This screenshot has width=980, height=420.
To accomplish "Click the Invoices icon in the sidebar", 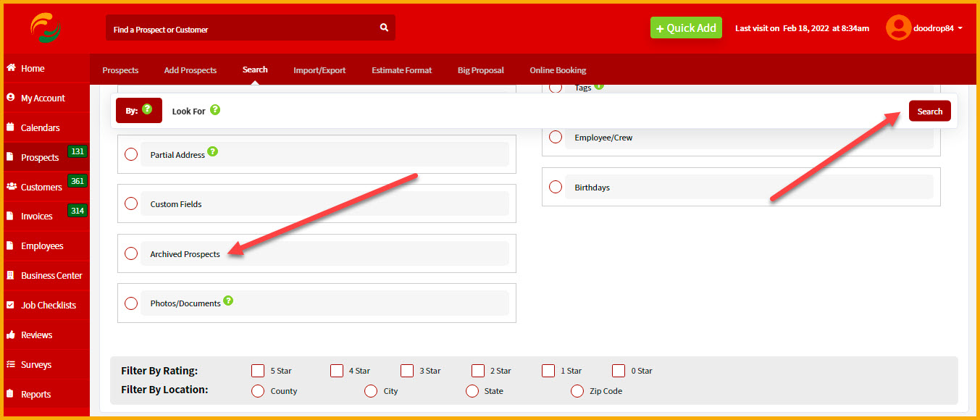I will pos(10,216).
